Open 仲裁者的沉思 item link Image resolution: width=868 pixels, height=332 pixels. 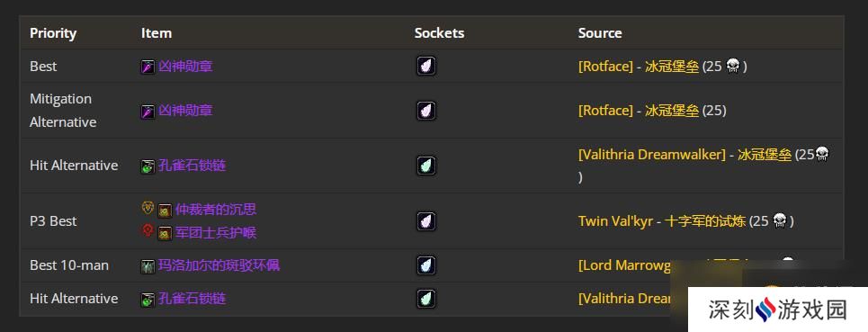tap(216, 210)
